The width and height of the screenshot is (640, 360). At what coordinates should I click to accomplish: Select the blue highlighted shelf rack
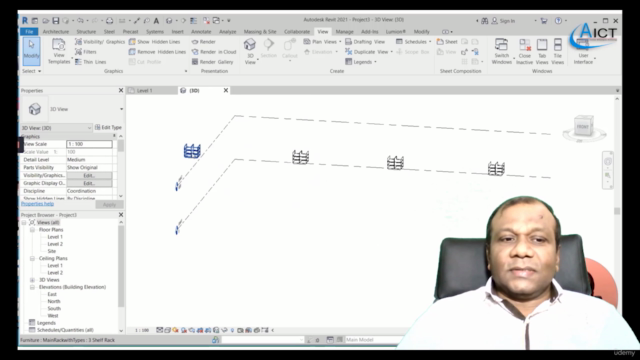192,151
